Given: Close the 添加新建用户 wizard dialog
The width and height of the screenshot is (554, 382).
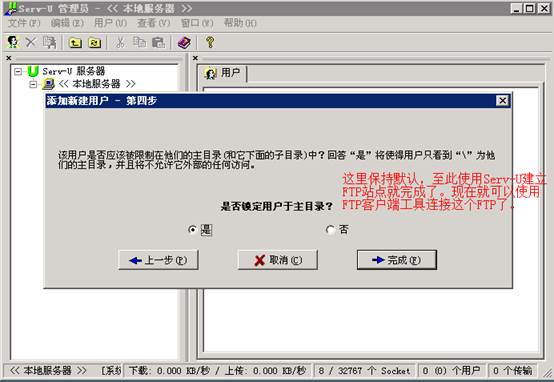Looking at the screenshot, I should [502, 101].
